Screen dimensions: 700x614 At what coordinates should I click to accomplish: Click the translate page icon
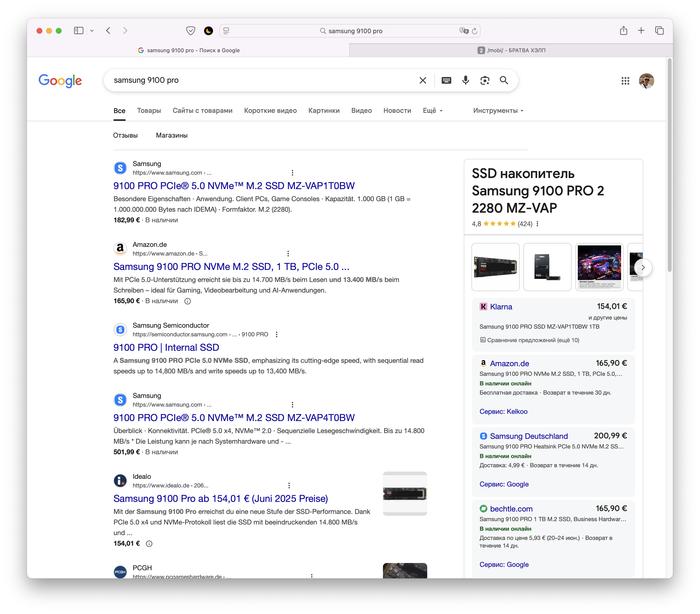[464, 31]
